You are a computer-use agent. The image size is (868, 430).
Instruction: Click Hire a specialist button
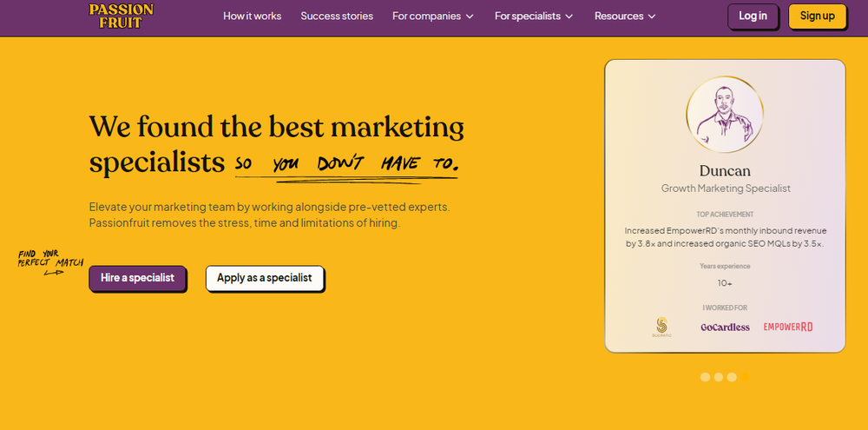pos(137,278)
